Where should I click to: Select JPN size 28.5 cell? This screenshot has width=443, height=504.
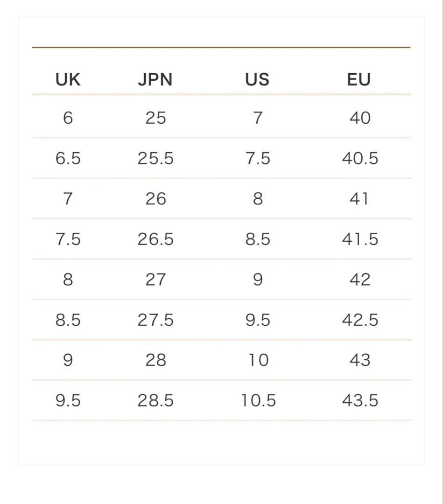click(155, 400)
